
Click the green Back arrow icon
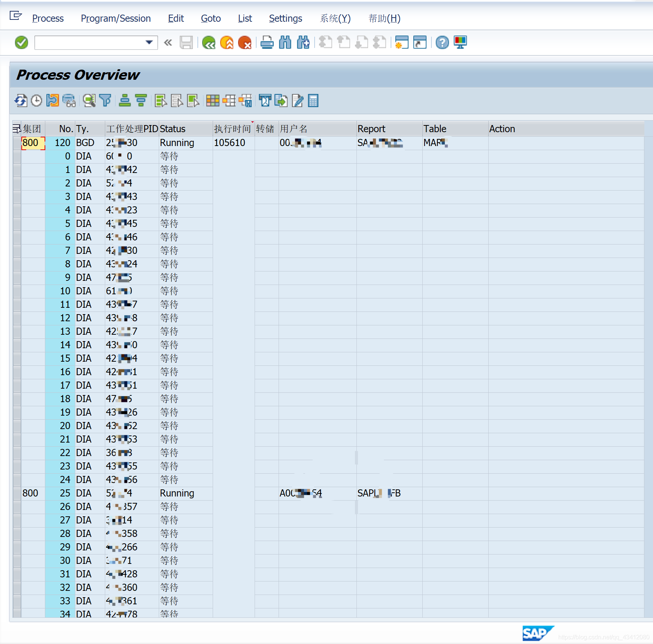tap(209, 43)
